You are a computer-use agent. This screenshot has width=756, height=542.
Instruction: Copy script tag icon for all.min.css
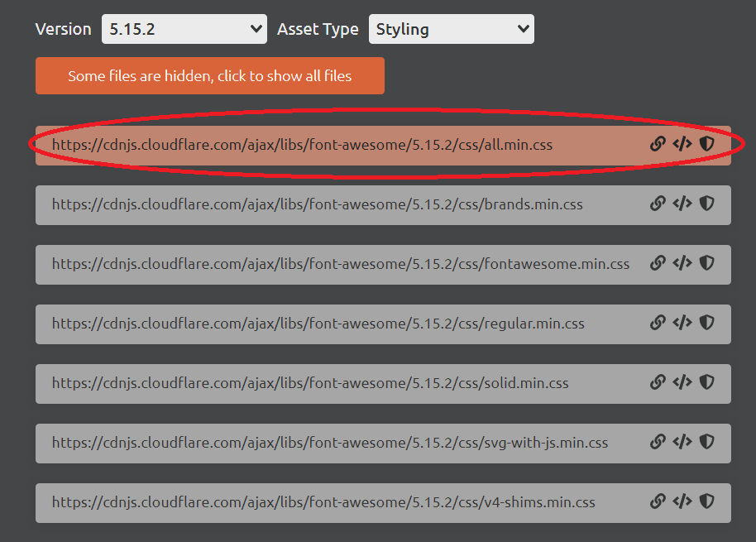(682, 144)
